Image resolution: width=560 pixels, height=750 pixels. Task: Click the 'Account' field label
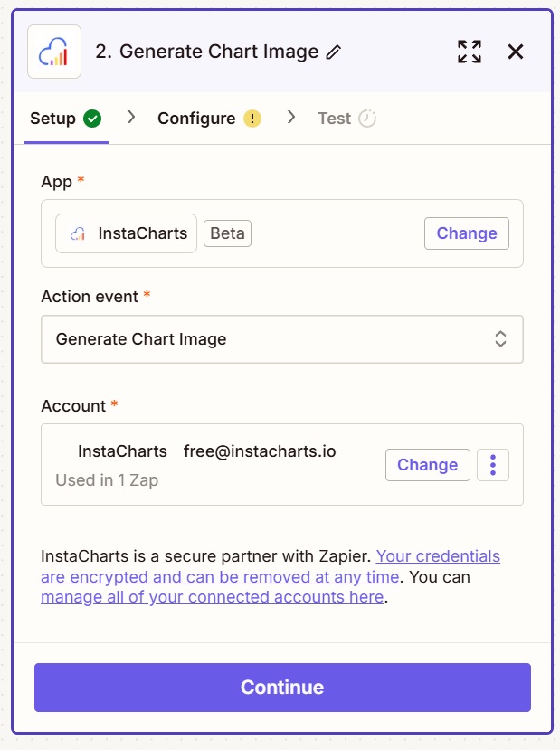pyautogui.click(x=73, y=406)
